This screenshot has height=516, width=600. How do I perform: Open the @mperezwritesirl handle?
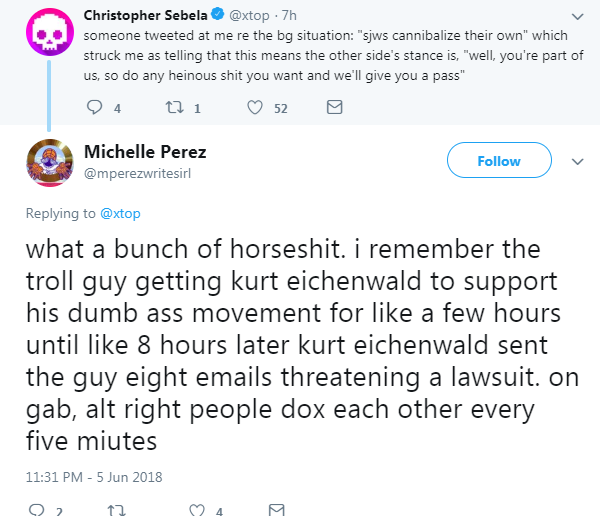click(x=137, y=173)
